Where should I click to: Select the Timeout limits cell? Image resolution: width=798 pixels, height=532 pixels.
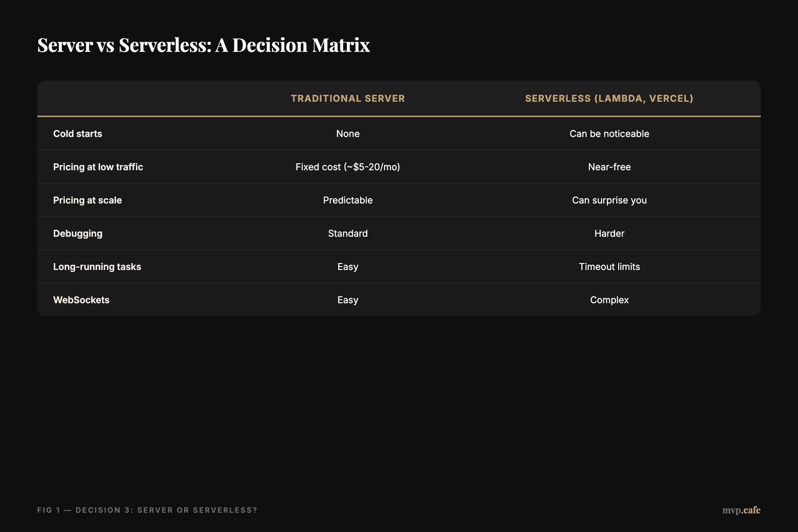click(x=609, y=266)
